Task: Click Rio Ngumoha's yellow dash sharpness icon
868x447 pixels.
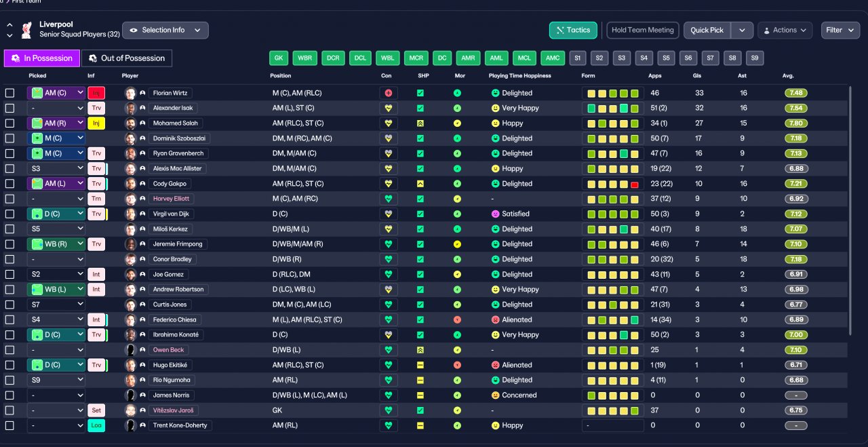Action: pyautogui.click(x=420, y=380)
